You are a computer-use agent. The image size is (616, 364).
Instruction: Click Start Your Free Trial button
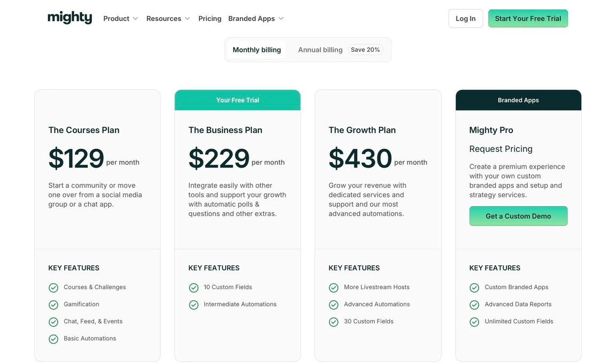(x=528, y=19)
